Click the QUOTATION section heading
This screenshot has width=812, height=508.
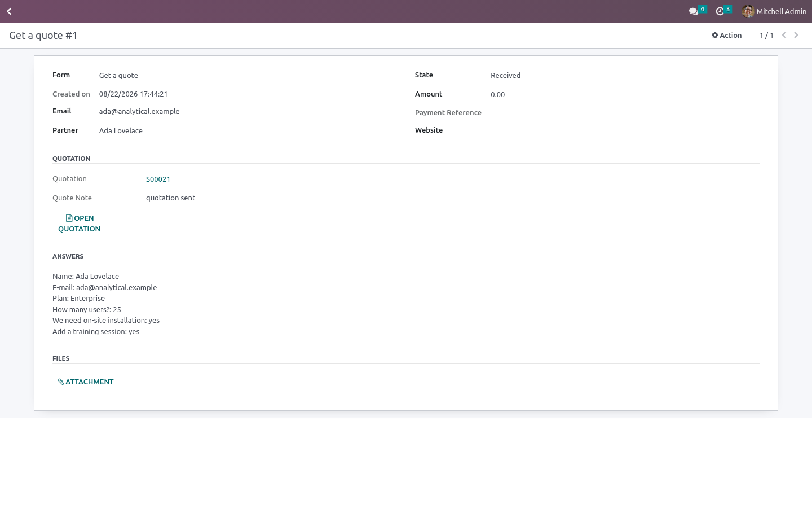71,159
